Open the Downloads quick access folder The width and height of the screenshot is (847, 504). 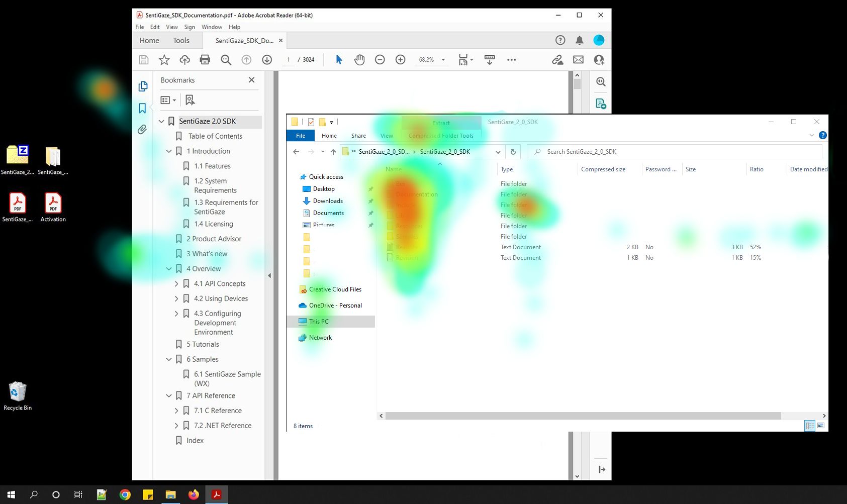tap(328, 201)
